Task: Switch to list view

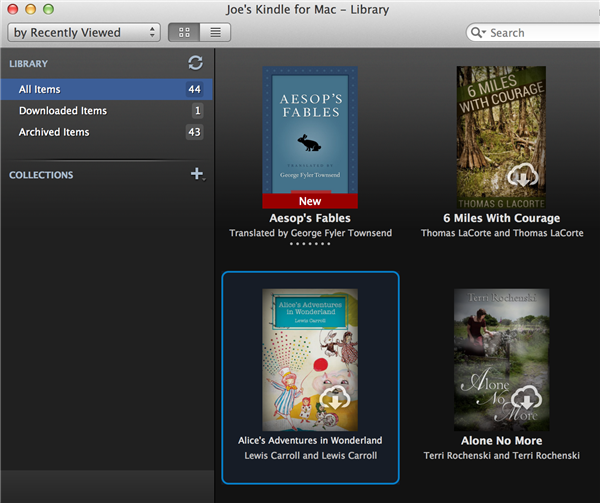Action: click(215, 33)
